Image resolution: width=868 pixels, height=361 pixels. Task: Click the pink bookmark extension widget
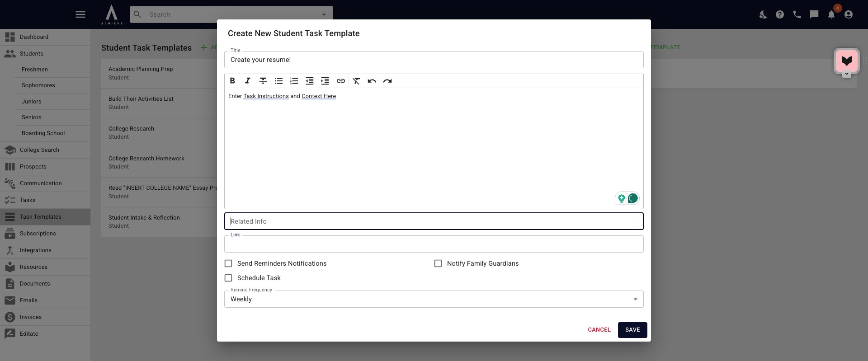(847, 61)
